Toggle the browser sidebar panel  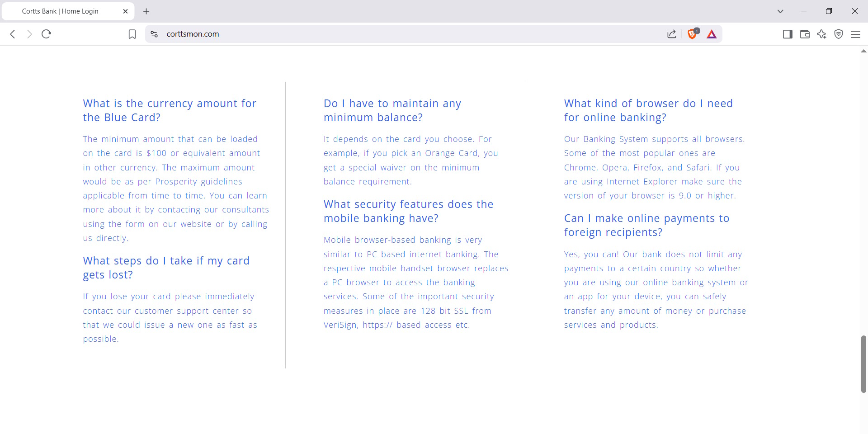pos(788,34)
